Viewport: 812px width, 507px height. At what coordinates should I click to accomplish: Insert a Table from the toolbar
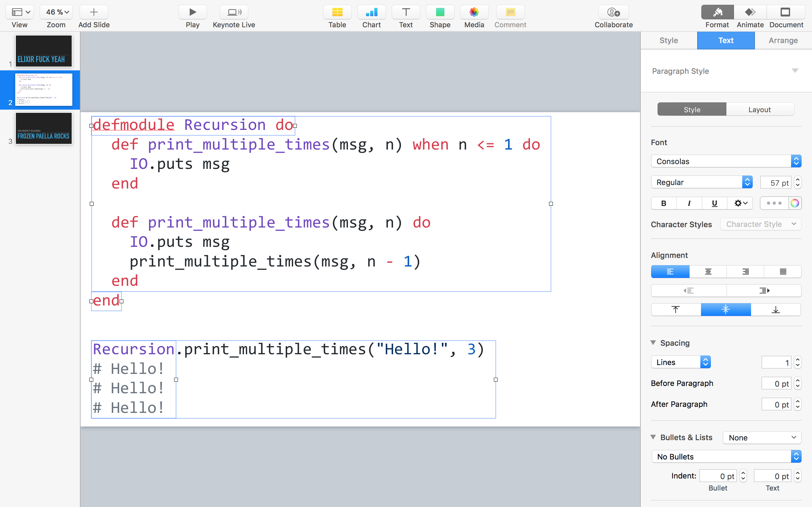point(337,12)
